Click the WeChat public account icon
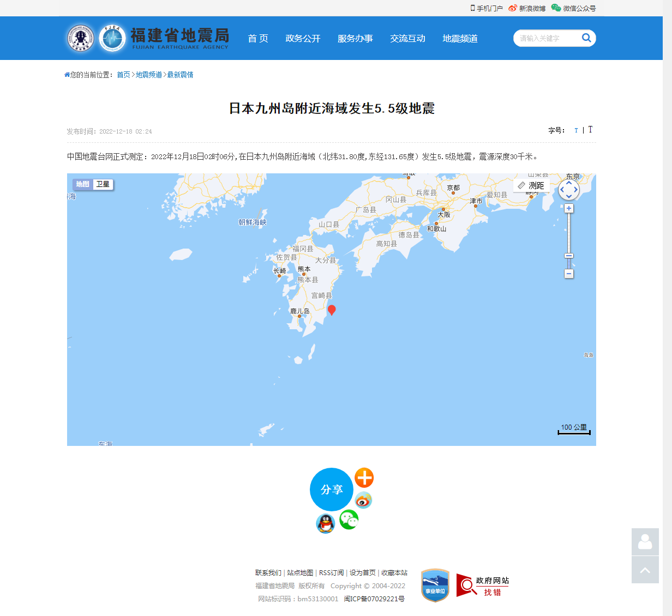Viewport: 672px width, 616px height. [556, 8]
